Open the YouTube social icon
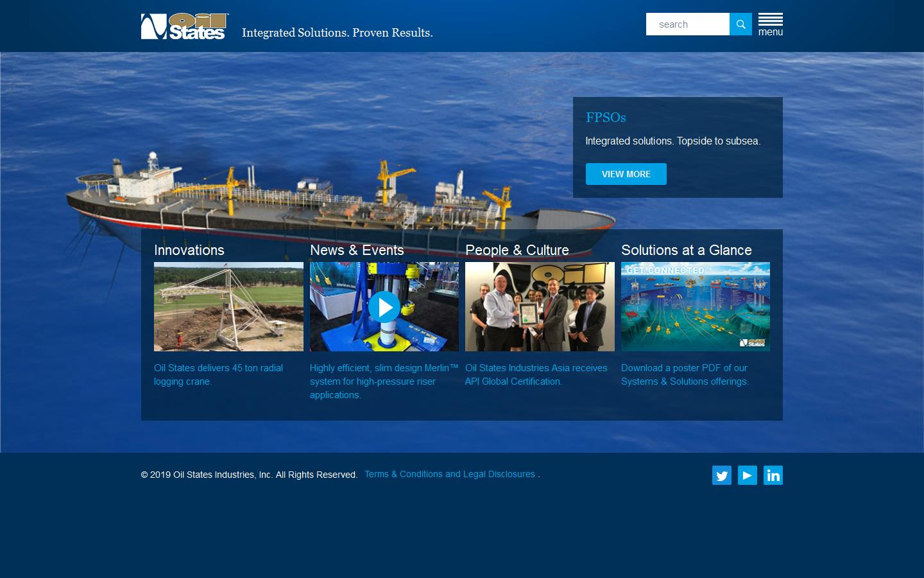Screen dimensions: 924x578 748,475
